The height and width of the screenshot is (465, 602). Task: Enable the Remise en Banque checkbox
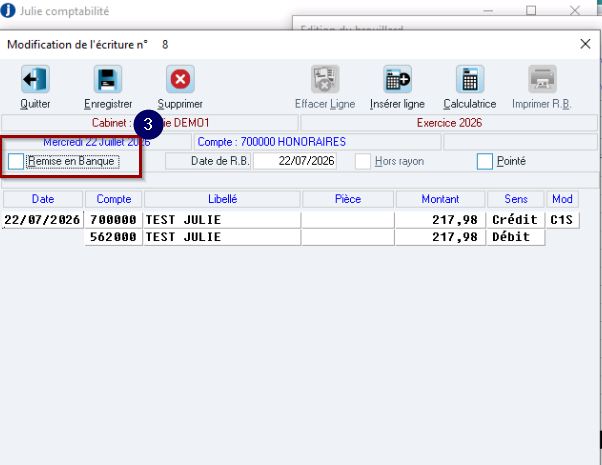tap(16, 161)
